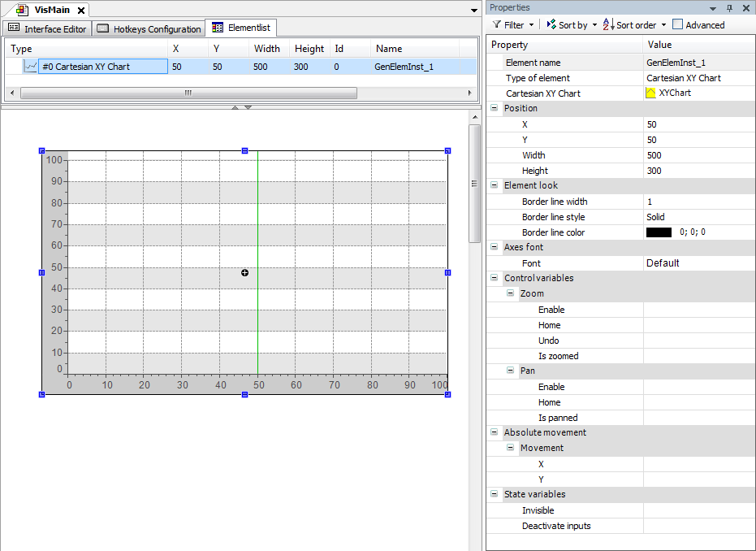Click the A-Z Sort order icon
This screenshot has width=756, height=551.
pos(607,24)
